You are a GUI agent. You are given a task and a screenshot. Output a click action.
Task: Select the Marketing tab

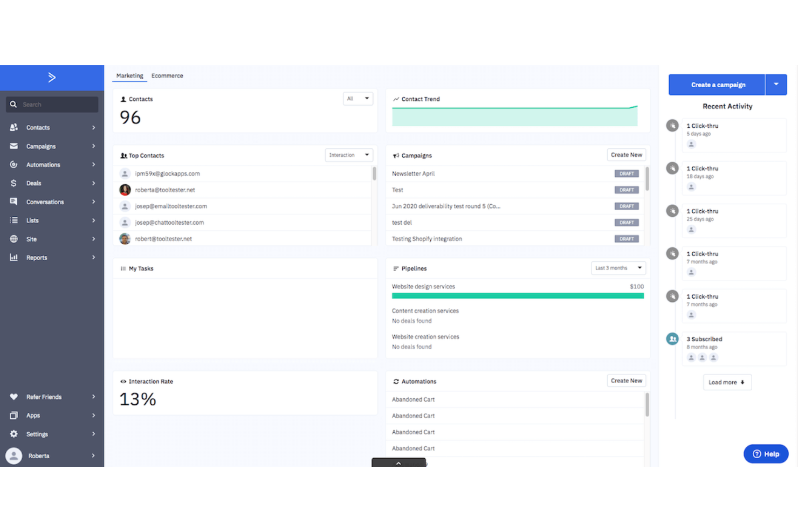click(129, 75)
